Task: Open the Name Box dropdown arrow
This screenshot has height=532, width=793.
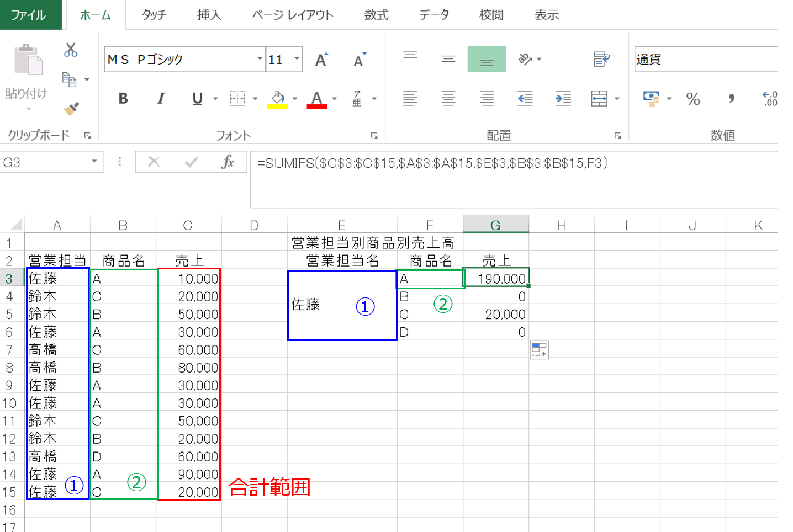Action: pos(94,162)
